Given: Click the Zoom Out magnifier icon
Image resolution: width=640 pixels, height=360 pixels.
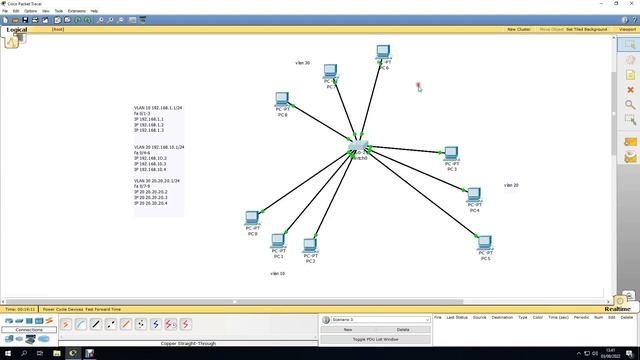Looking at the screenshot, I should [x=120, y=20].
